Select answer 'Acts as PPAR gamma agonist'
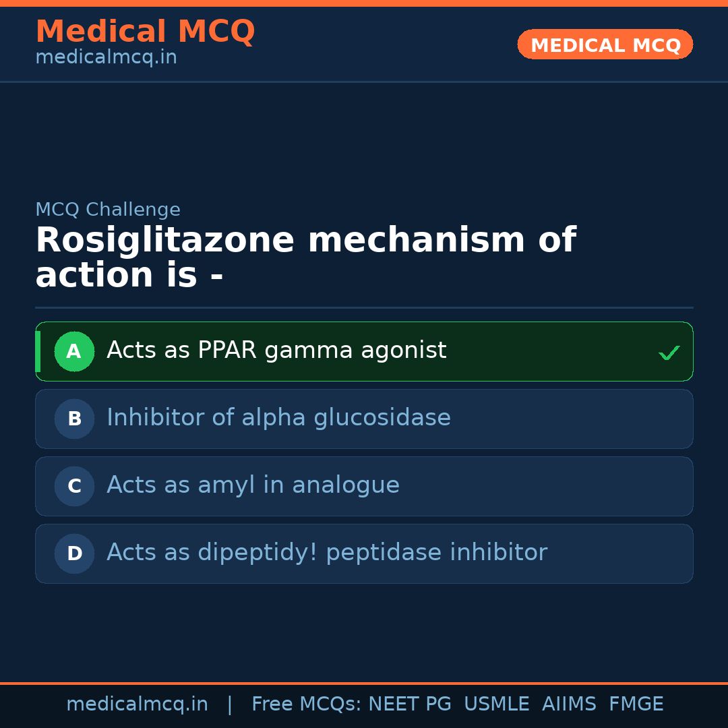The image size is (728, 728). coord(276,351)
